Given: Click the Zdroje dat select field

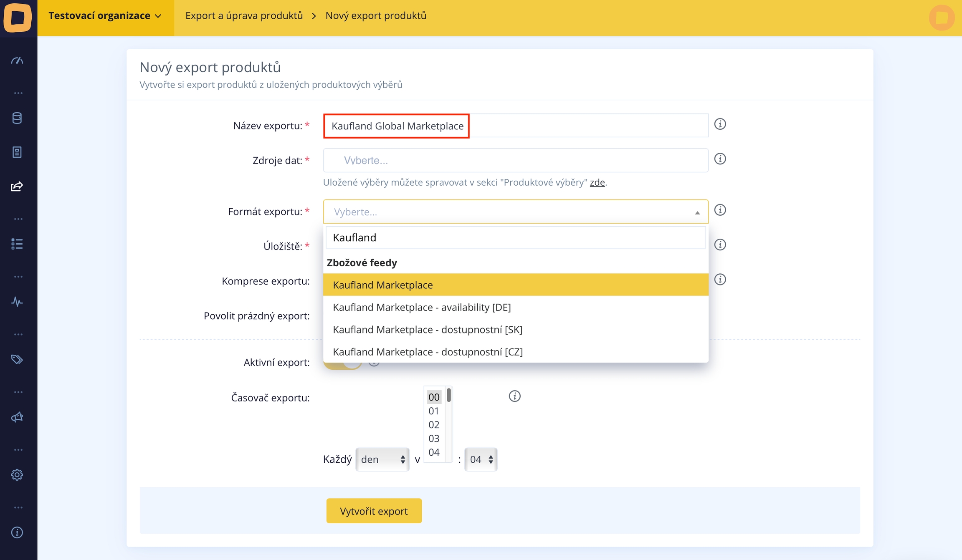Looking at the screenshot, I should tap(515, 161).
